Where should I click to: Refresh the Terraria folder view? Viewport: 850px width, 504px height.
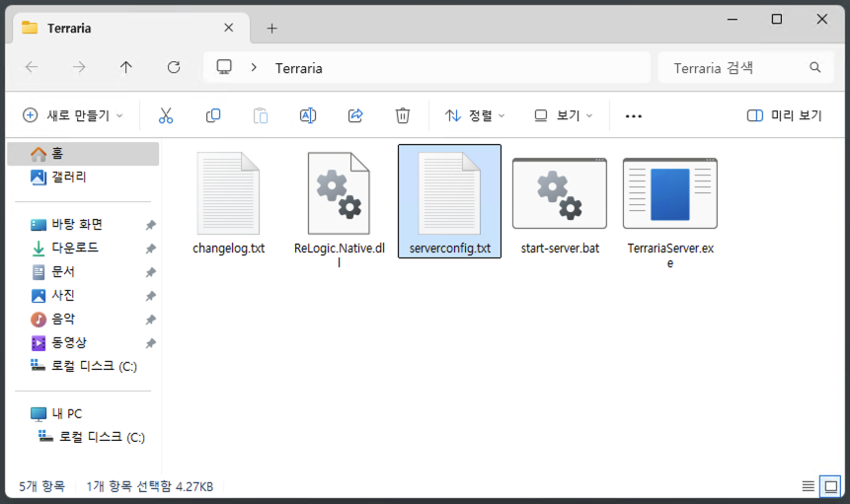tap(174, 67)
